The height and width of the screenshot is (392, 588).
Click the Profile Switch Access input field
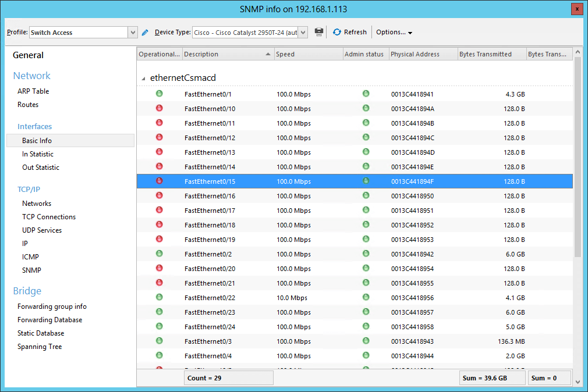pyautogui.click(x=79, y=33)
